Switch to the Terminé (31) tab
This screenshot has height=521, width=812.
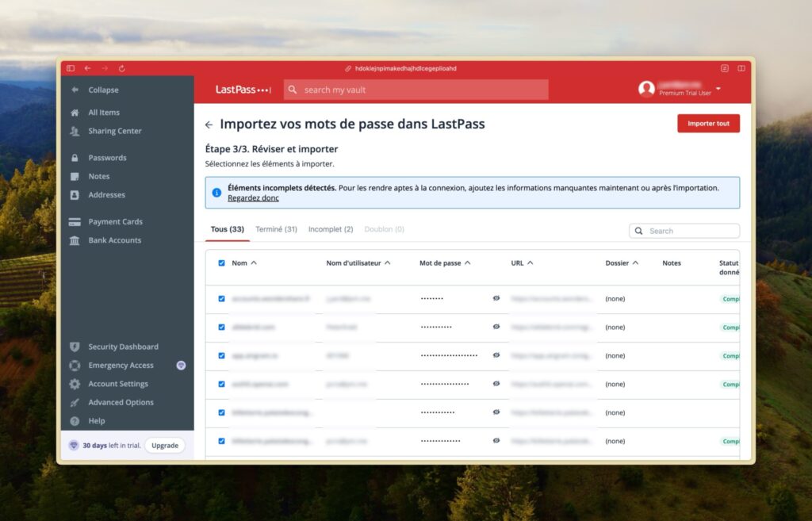(x=276, y=229)
